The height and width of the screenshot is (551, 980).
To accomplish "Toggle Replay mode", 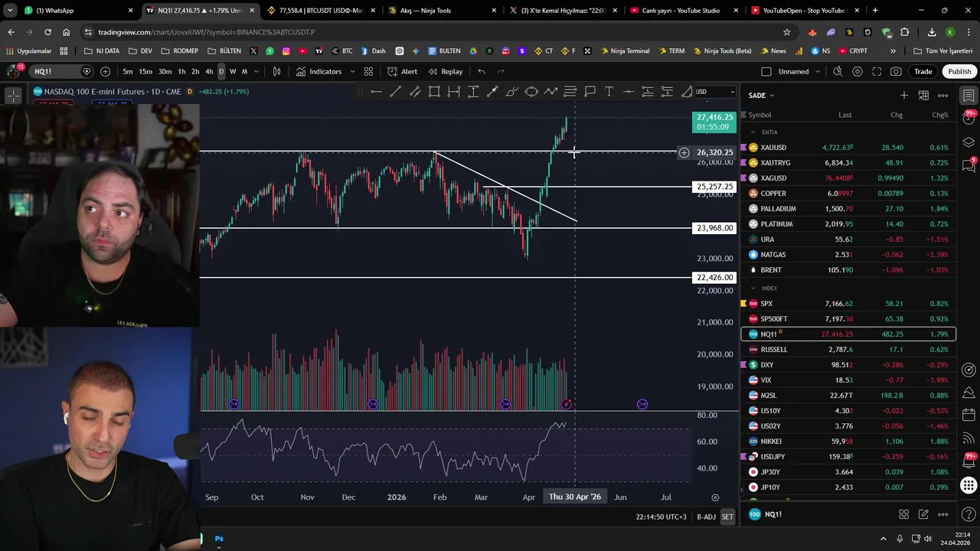I will pos(445,71).
